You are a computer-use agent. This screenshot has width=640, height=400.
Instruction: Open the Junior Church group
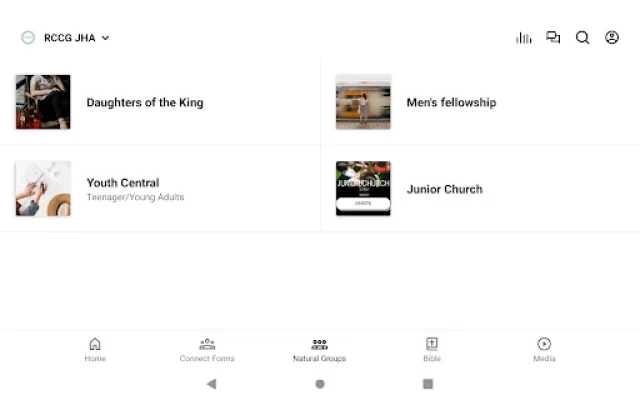[444, 189]
